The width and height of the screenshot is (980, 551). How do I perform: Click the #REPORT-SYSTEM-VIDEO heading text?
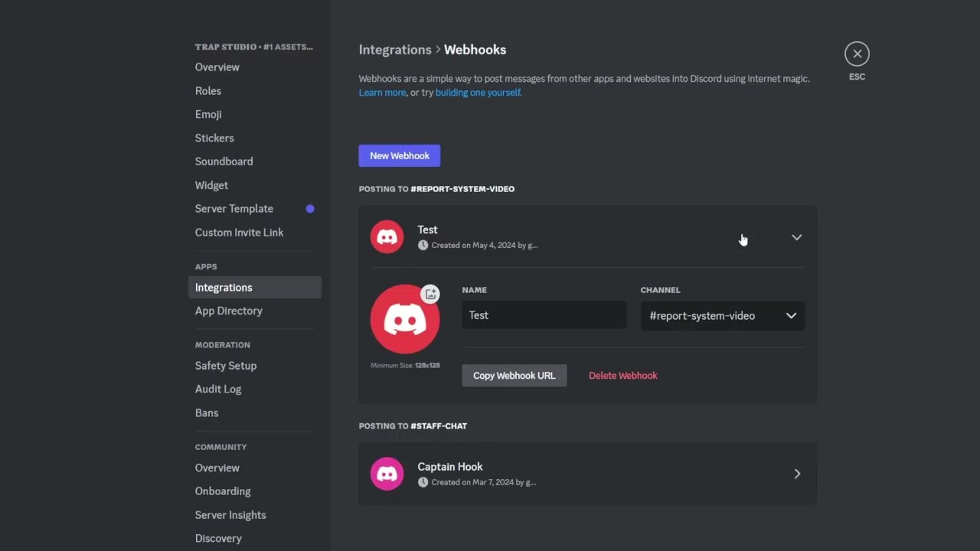tap(462, 189)
